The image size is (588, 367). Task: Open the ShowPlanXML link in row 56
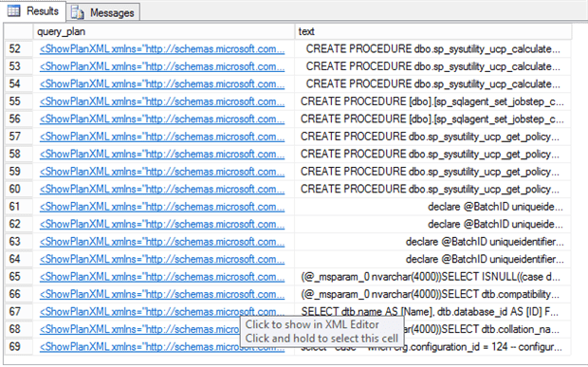[x=162, y=119]
